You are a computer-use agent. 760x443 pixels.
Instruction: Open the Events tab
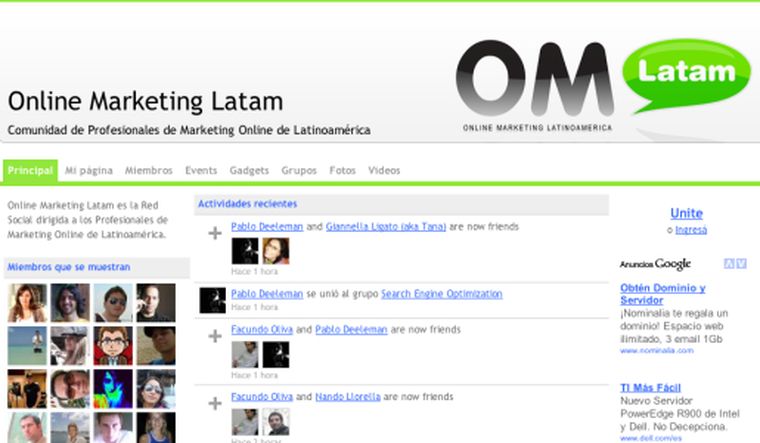click(x=201, y=171)
